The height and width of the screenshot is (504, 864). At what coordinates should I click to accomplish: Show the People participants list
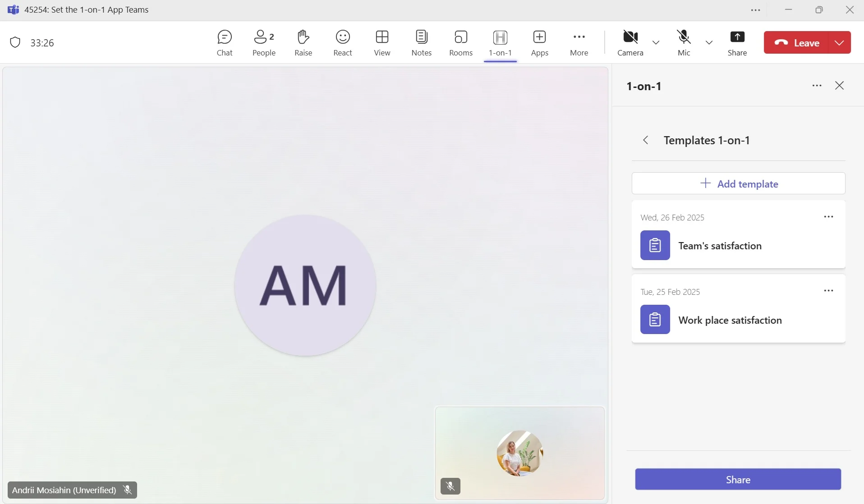pos(264,43)
